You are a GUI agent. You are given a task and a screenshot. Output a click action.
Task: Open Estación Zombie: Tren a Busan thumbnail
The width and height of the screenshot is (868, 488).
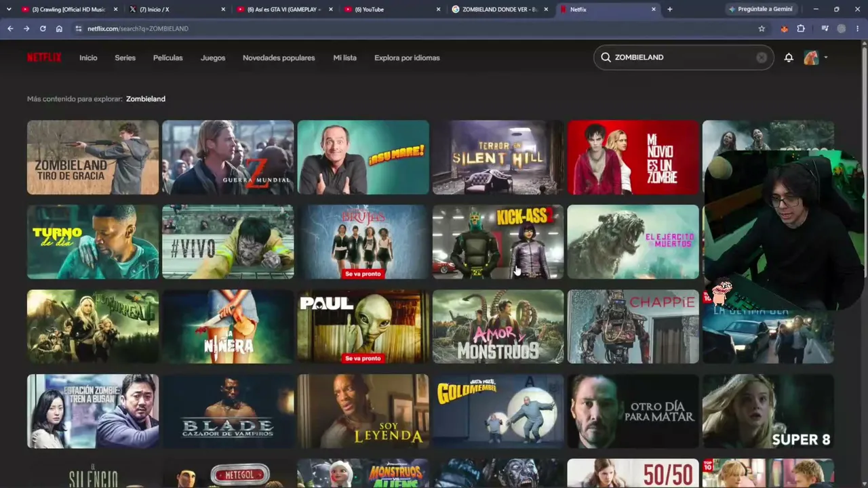tap(93, 411)
